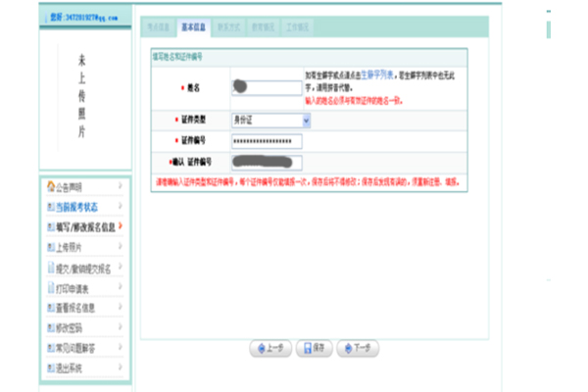The image size is (588, 392).
Task: Click the icon beside 常见问题解答
Action: point(50,348)
